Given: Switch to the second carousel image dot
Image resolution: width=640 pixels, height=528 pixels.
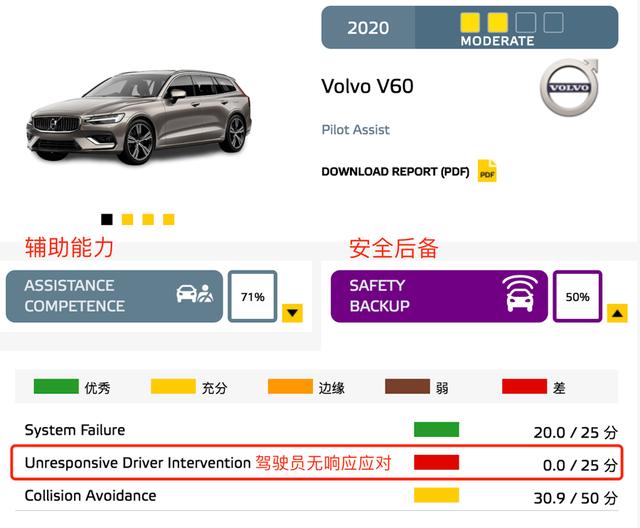Looking at the screenshot, I should point(127,220).
